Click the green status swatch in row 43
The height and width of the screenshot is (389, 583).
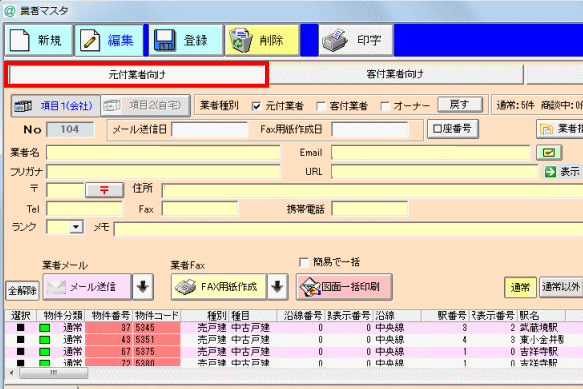45,340
